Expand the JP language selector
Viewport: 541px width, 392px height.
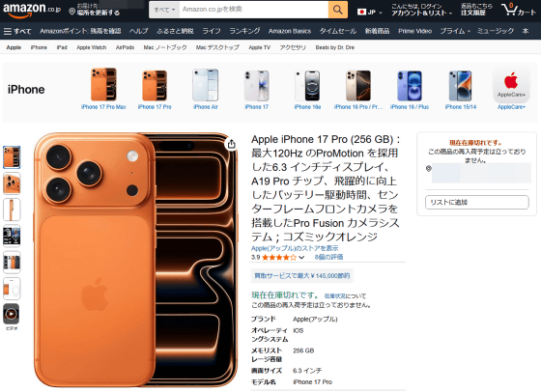click(370, 12)
